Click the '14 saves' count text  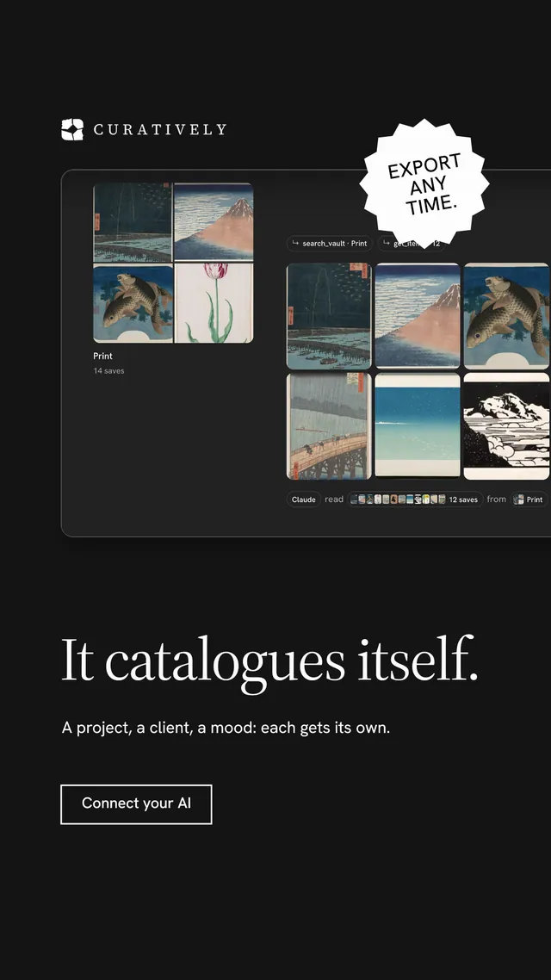[108, 370]
